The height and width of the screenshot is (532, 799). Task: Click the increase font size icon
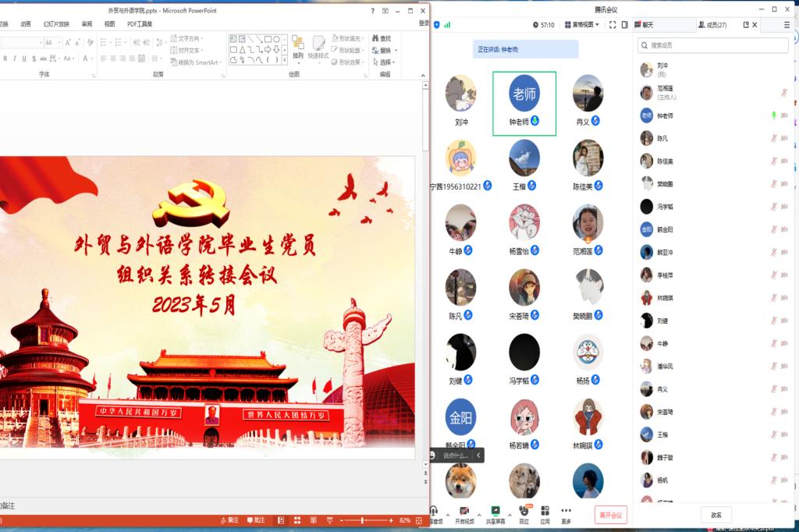click(68, 43)
